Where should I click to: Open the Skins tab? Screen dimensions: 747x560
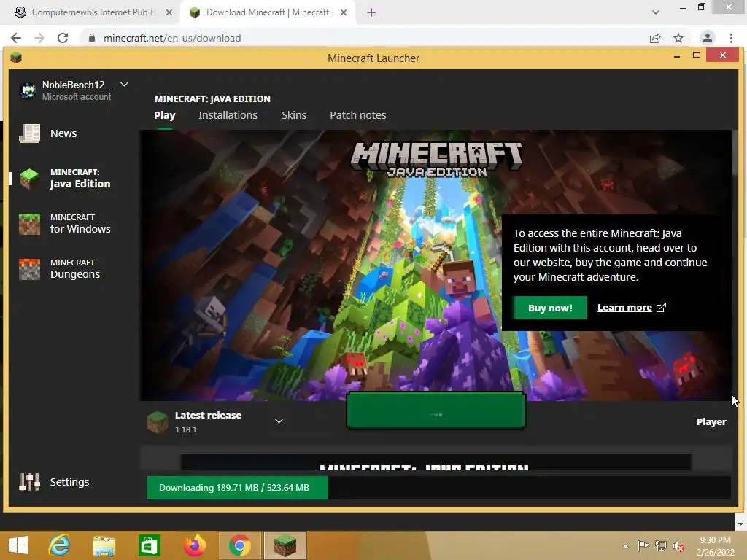point(294,115)
